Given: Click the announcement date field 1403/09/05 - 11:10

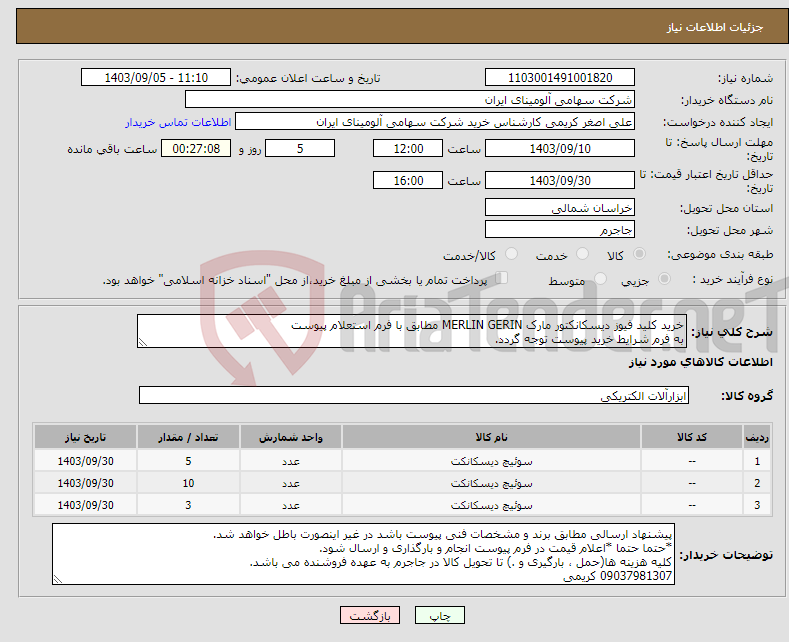Looking at the screenshot, I should tap(156, 77).
